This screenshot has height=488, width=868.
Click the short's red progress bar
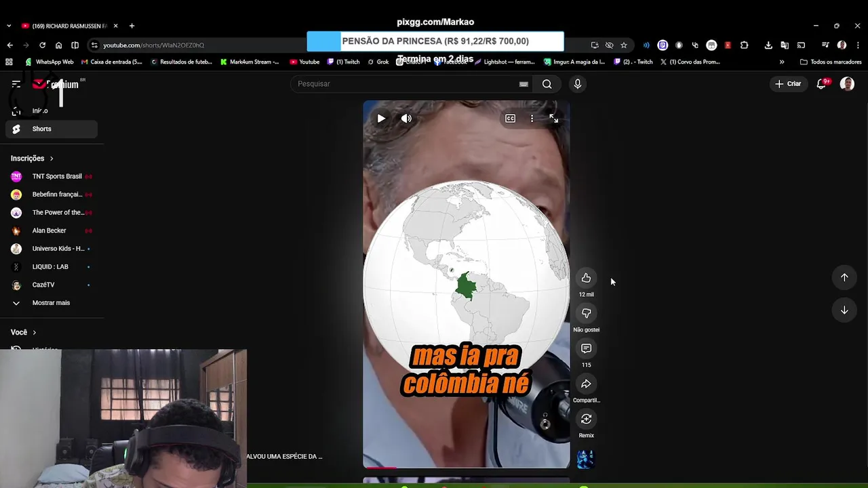[380, 467]
